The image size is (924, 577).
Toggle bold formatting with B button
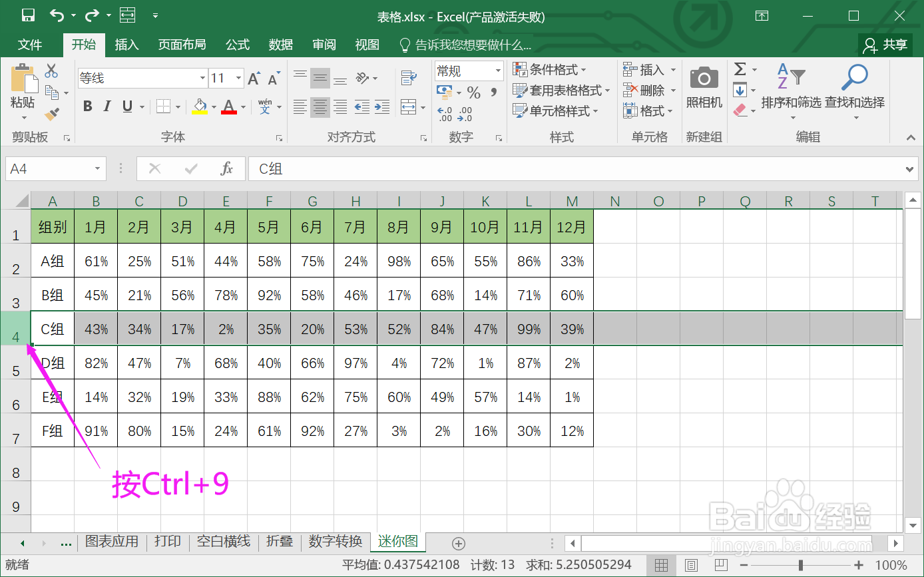(87, 106)
